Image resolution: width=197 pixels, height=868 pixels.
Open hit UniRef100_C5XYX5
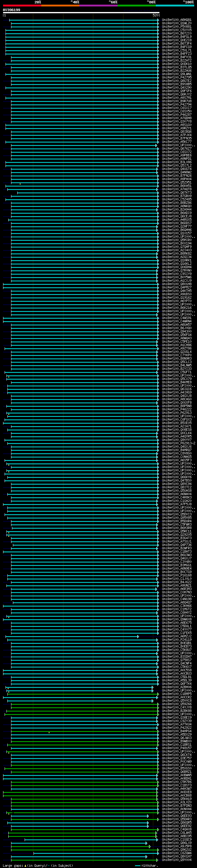tap(176, 30)
